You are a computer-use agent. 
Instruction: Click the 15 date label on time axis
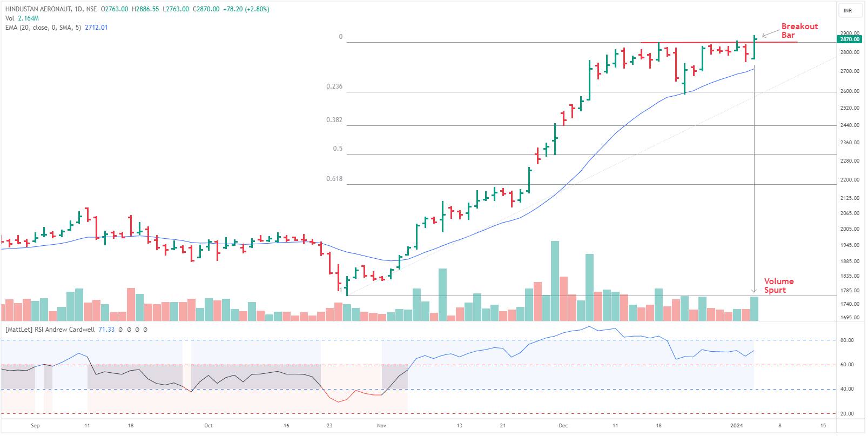823,426
